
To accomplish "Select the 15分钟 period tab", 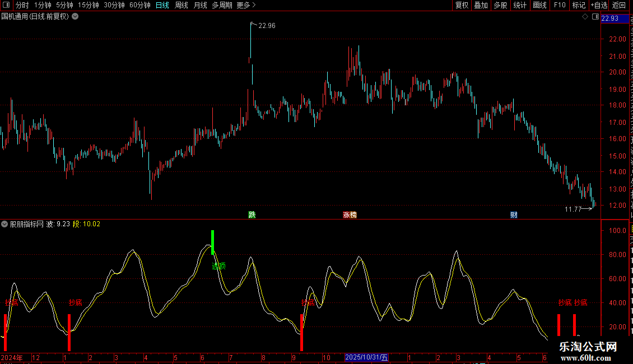I will [89, 5].
